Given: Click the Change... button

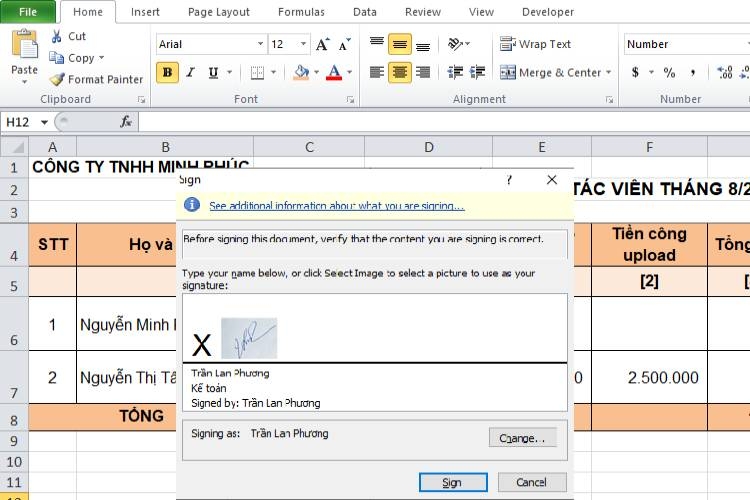Looking at the screenshot, I should click(522, 438).
